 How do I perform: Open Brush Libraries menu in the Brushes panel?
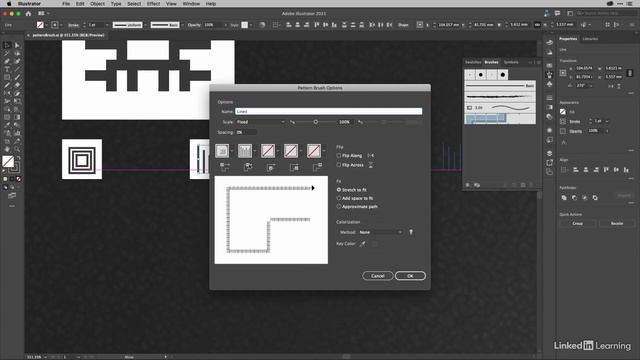(x=468, y=185)
